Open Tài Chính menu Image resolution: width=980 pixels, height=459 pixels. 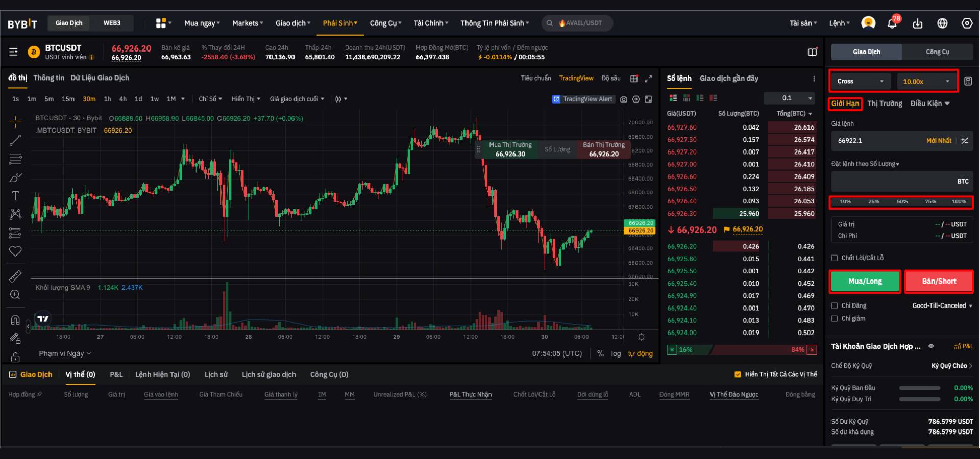(x=431, y=23)
